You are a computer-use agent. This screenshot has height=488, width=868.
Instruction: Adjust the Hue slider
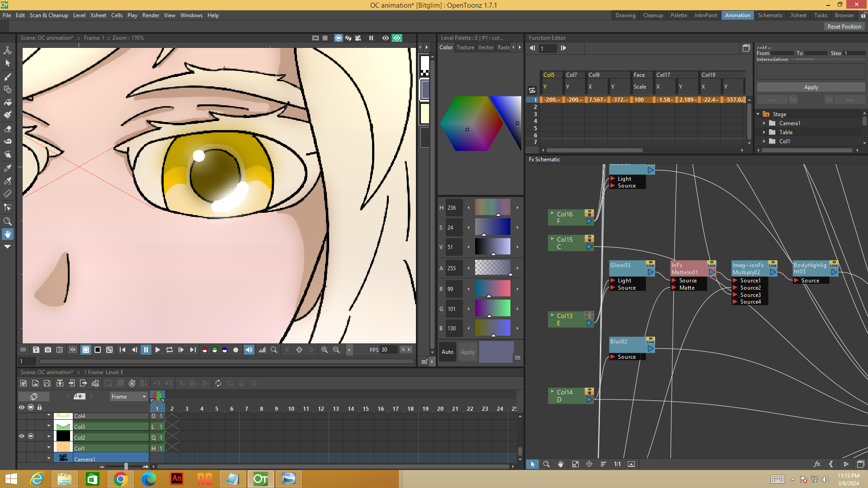493,207
